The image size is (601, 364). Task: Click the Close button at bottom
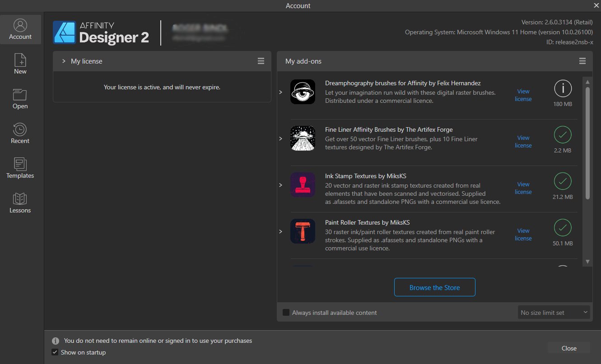pos(569,348)
